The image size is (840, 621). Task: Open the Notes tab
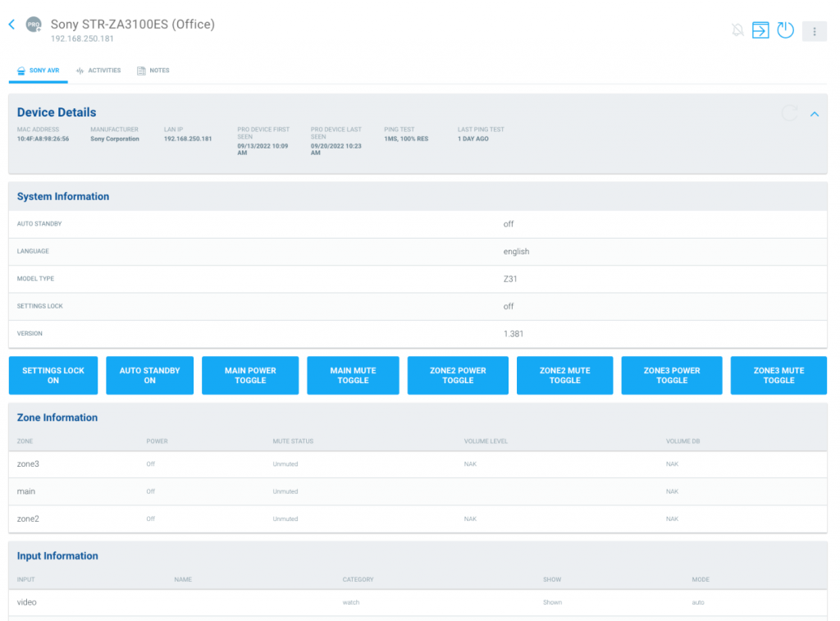[153, 71]
